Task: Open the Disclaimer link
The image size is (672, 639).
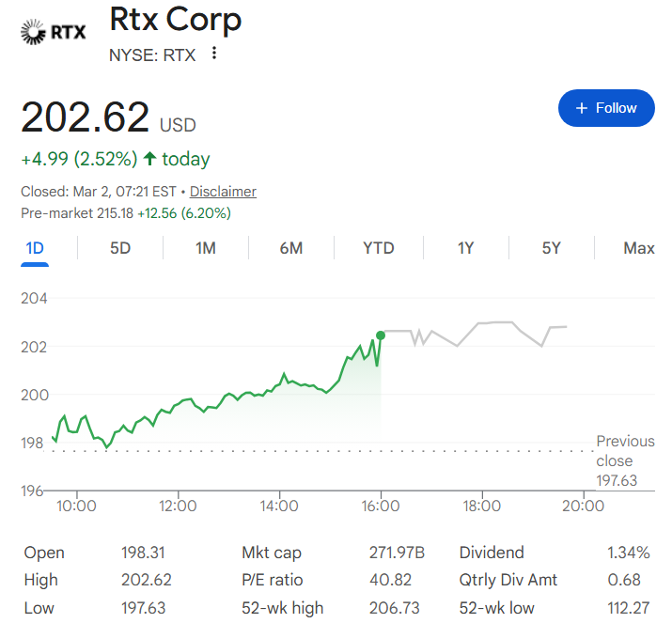Action: (223, 192)
